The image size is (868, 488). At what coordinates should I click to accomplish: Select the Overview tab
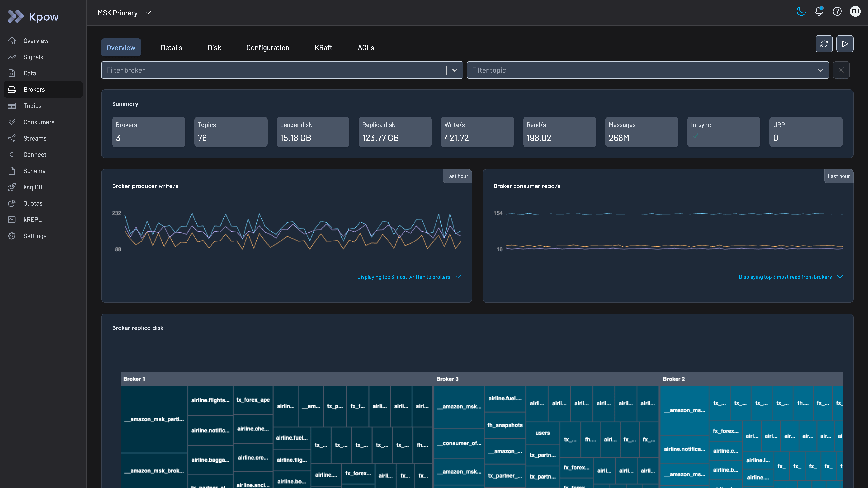click(x=121, y=47)
